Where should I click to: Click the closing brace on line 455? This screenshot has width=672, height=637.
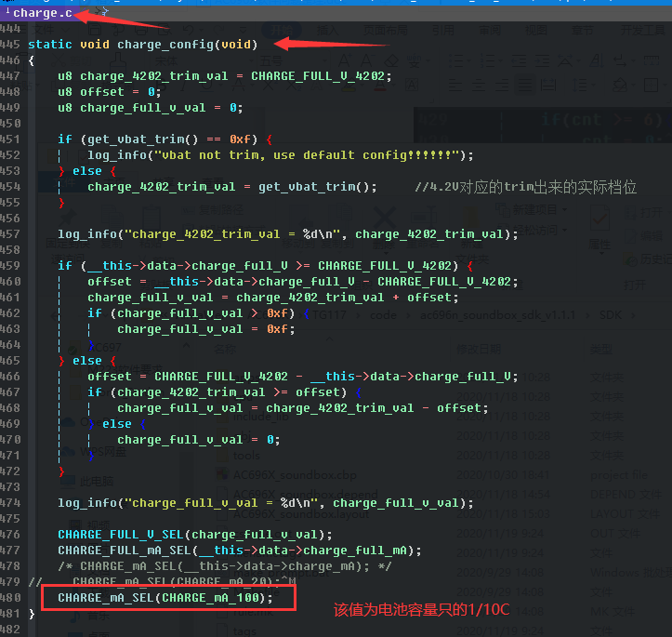click(61, 203)
